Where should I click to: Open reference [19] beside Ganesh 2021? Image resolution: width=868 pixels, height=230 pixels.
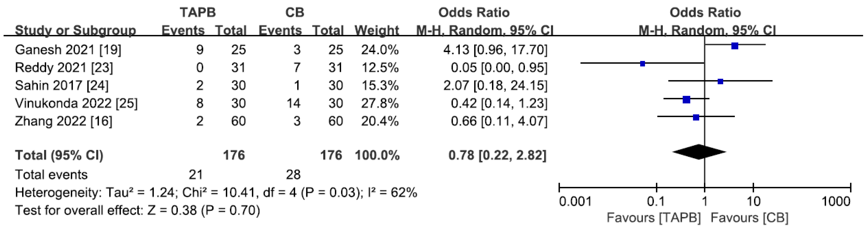tap(110, 50)
